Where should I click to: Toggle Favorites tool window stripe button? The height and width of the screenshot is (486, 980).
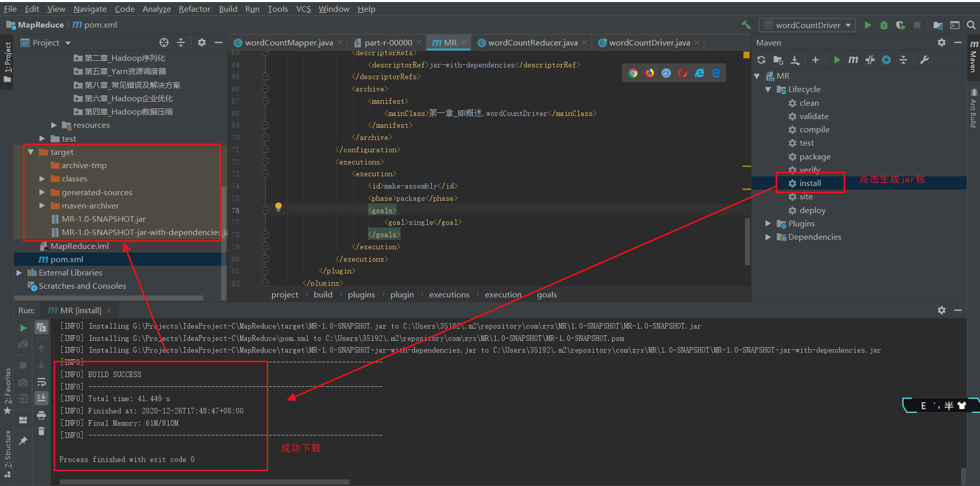7,391
